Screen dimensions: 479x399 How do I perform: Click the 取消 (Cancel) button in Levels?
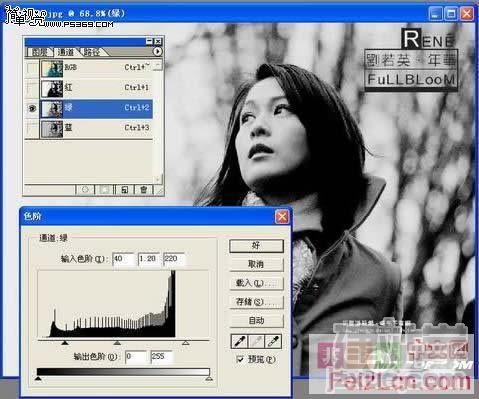click(x=256, y=264)
